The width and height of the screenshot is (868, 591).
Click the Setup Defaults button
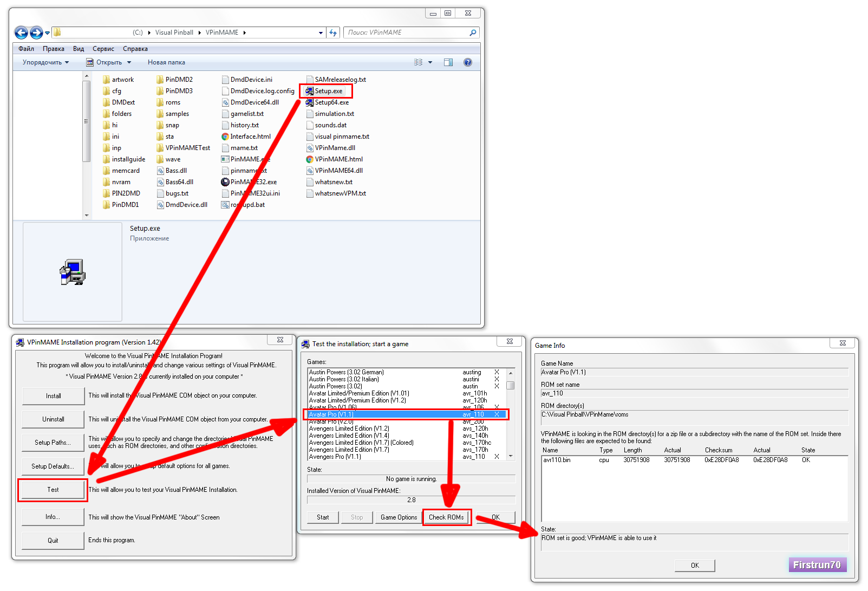(53, 466)
